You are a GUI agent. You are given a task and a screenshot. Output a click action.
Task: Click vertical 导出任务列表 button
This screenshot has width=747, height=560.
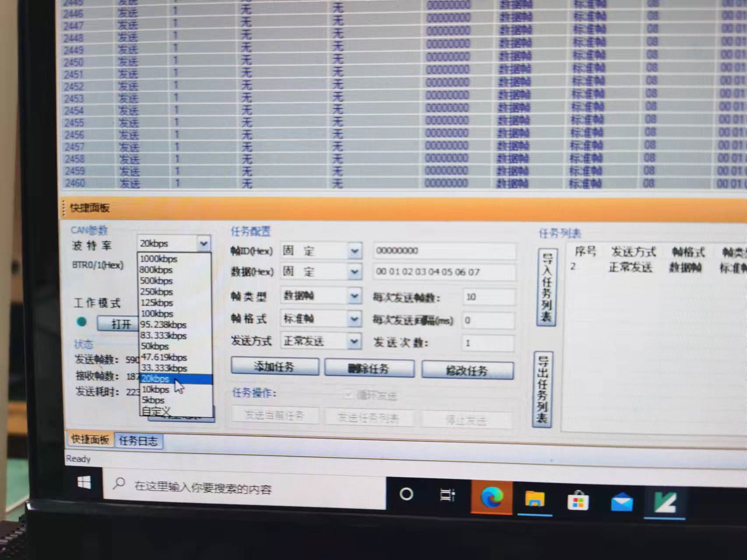click(543, 390)
